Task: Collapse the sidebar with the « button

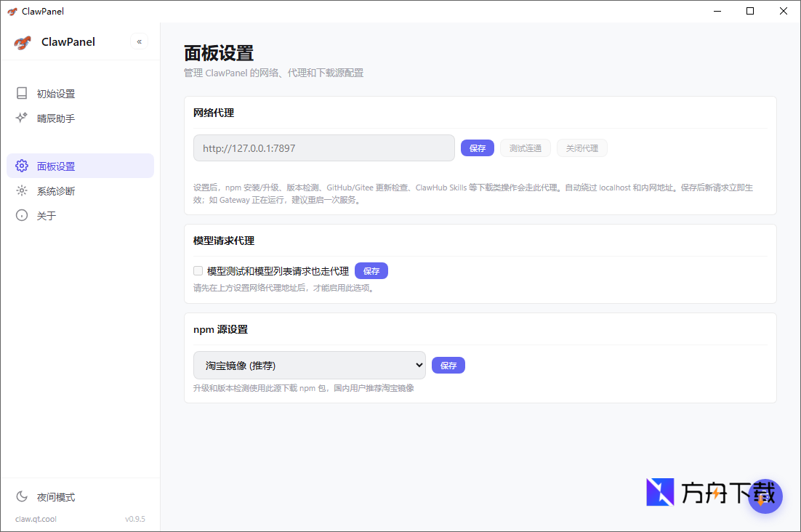Action: (x=139, y=41)
